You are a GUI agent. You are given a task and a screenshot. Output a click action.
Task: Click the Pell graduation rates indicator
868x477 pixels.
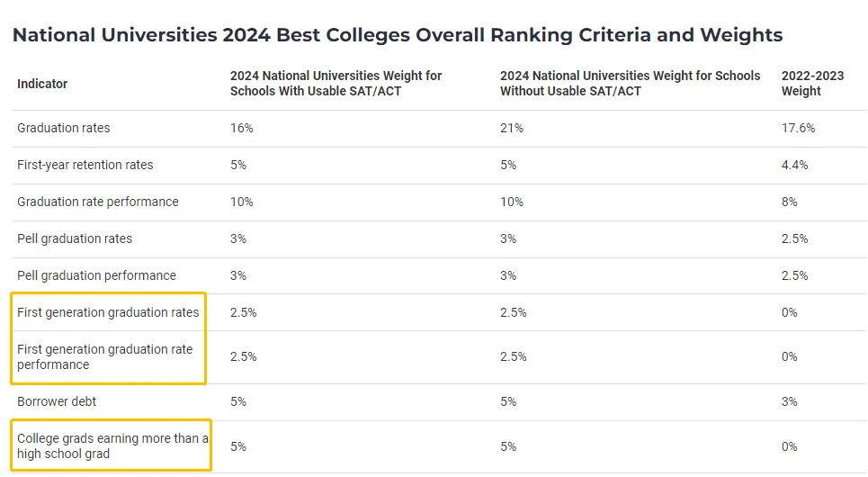[75, 238]
